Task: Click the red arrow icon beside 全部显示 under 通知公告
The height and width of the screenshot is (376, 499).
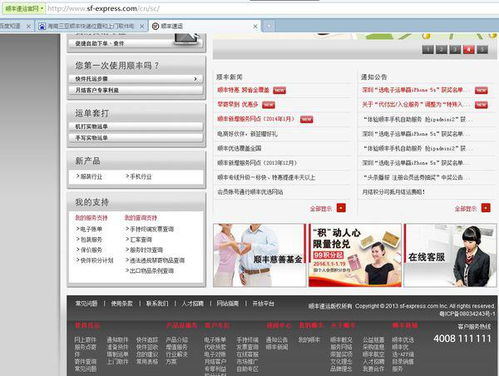Action: 486,208
